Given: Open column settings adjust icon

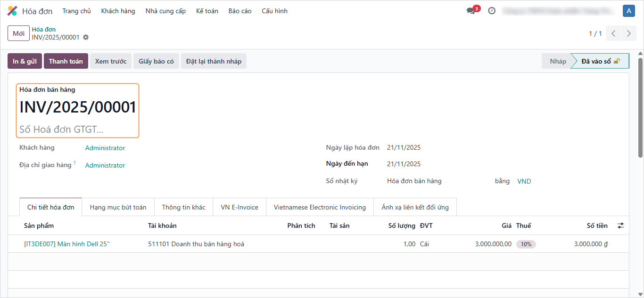Looking at the screenshot, I should tap(620, 226).
